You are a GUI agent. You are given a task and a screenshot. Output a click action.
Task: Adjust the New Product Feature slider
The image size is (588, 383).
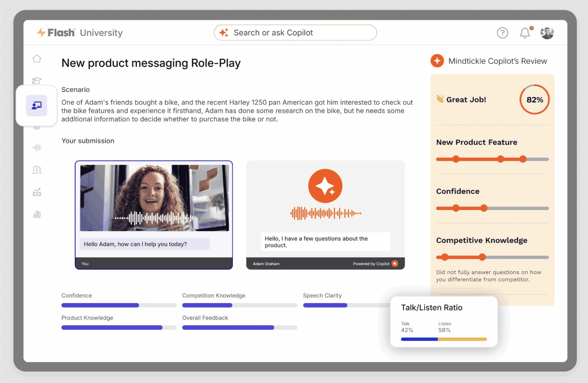(x=492, y=159)
